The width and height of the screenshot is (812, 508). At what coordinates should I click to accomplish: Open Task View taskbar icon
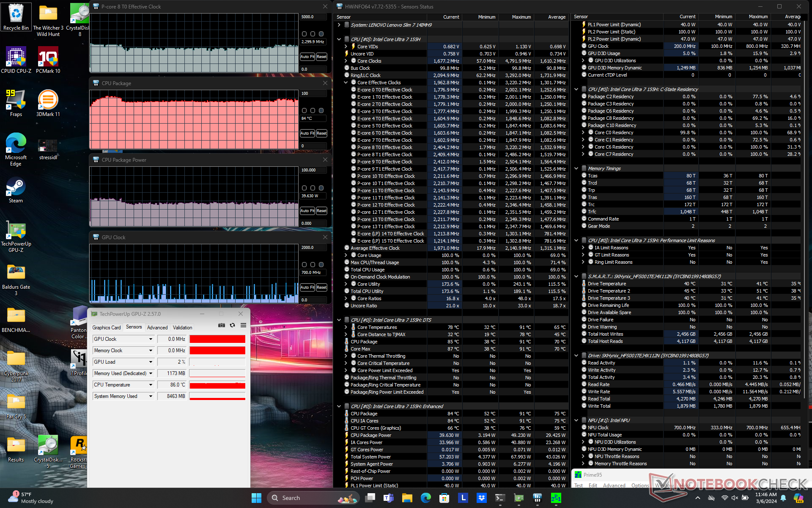tap(370, 498)
